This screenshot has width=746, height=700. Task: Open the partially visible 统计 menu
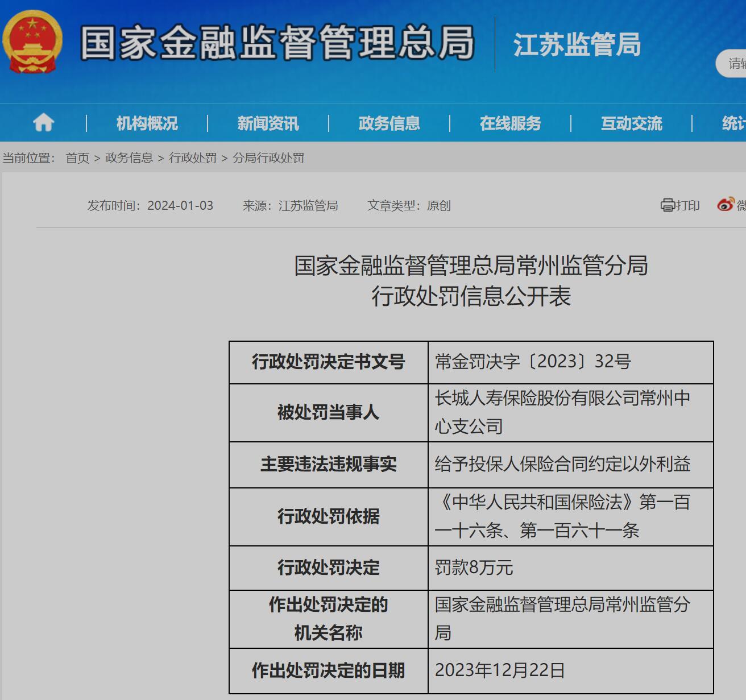(733, 123)
